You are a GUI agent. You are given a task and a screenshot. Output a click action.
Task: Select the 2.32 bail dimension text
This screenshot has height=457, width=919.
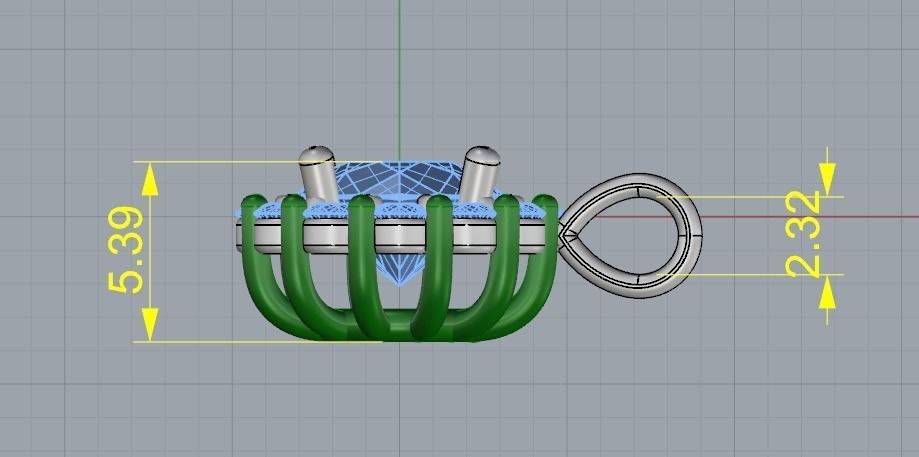(803, 234)
